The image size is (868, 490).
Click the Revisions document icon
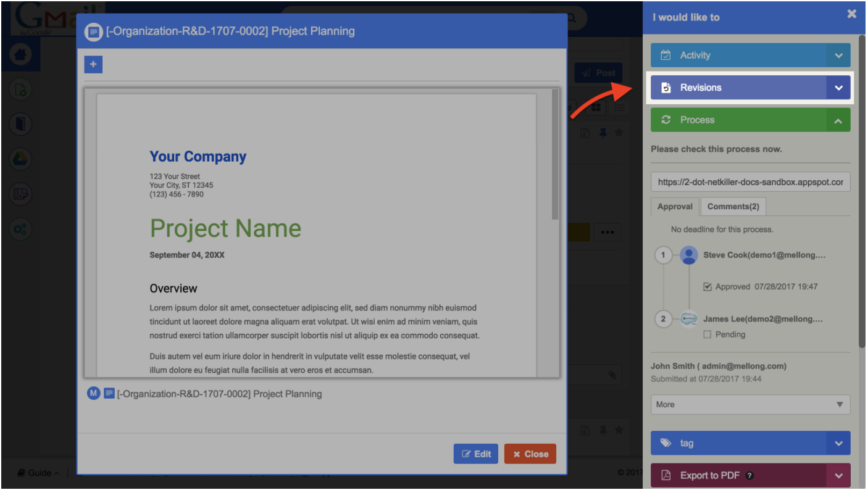(666, 88)
